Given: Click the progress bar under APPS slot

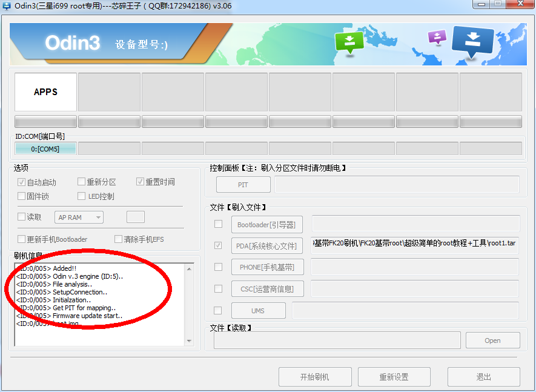Looking at the screenshot, I should (45, 121).
